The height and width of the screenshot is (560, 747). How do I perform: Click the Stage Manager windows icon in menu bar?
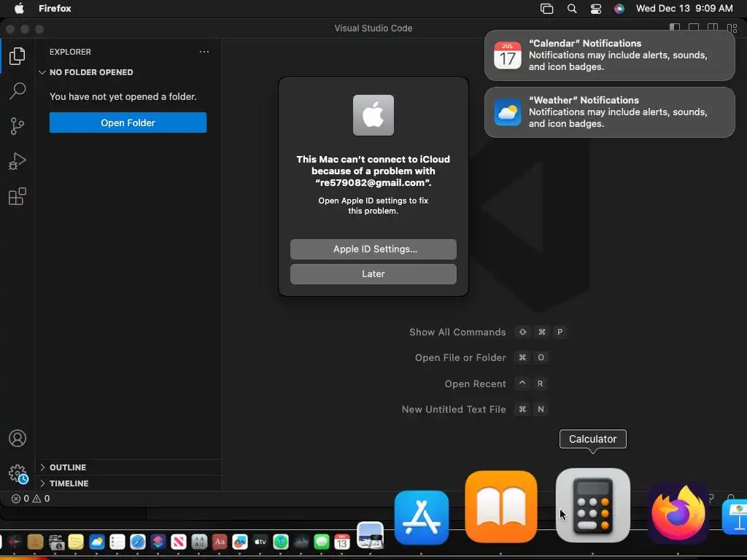click(x=546, y=9)
